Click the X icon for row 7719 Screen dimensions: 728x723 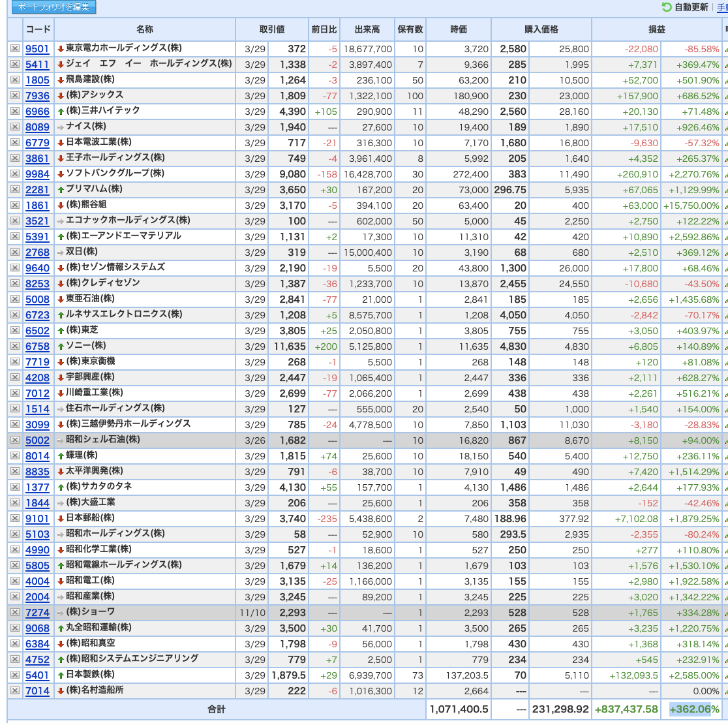pyautogui.click(x=15, y=362)
